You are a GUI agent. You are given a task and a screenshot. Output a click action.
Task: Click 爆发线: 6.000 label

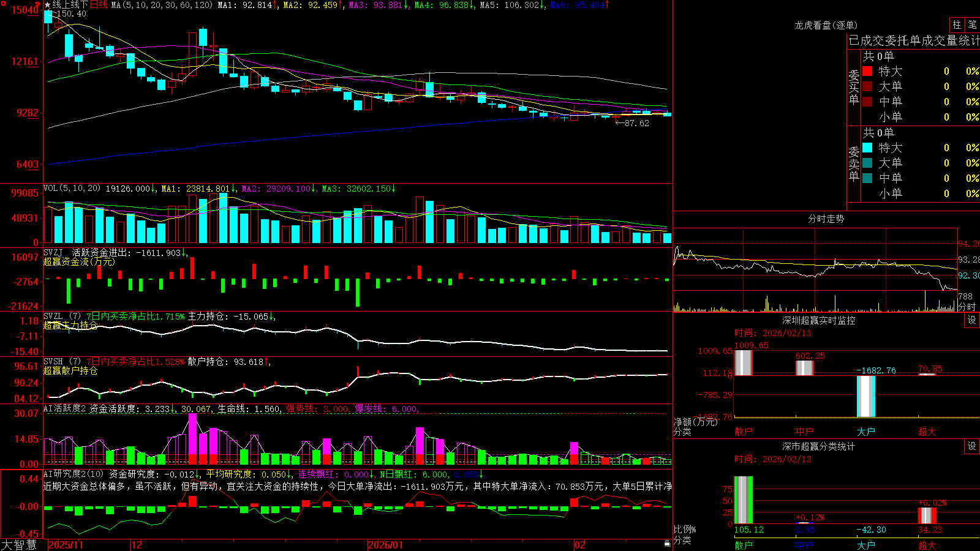click(x=386, y=408)
